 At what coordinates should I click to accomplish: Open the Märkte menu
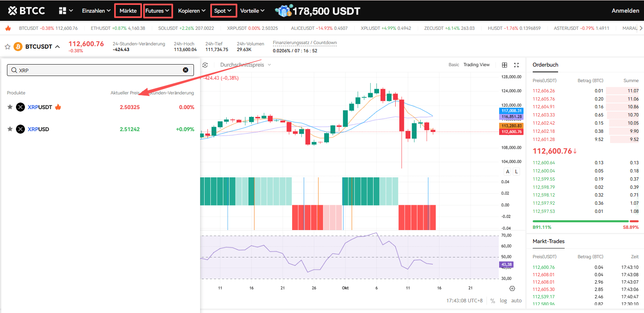pos(128,11)
